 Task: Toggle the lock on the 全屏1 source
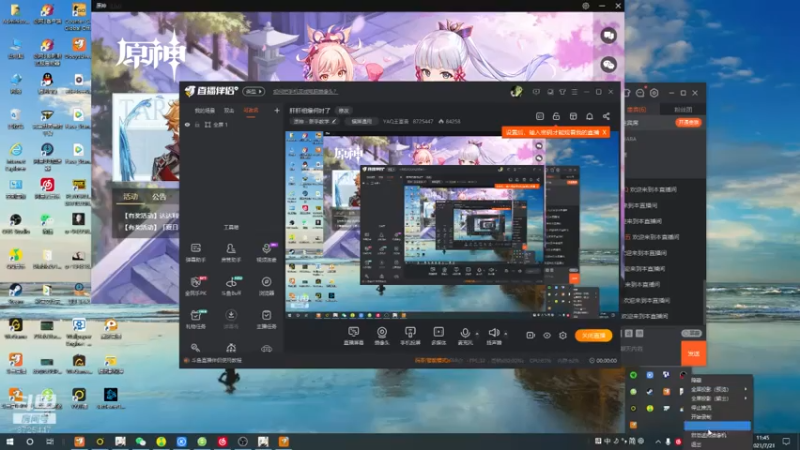197,124
